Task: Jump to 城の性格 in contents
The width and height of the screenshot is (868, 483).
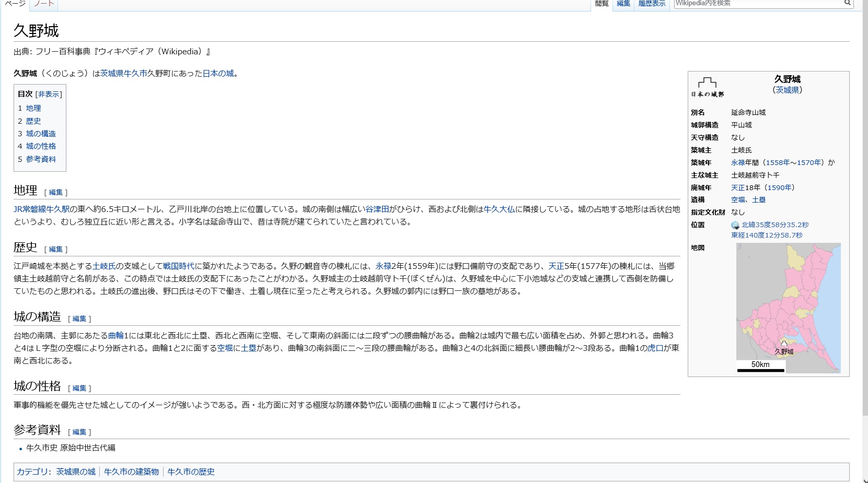Action: pos(41,146)
